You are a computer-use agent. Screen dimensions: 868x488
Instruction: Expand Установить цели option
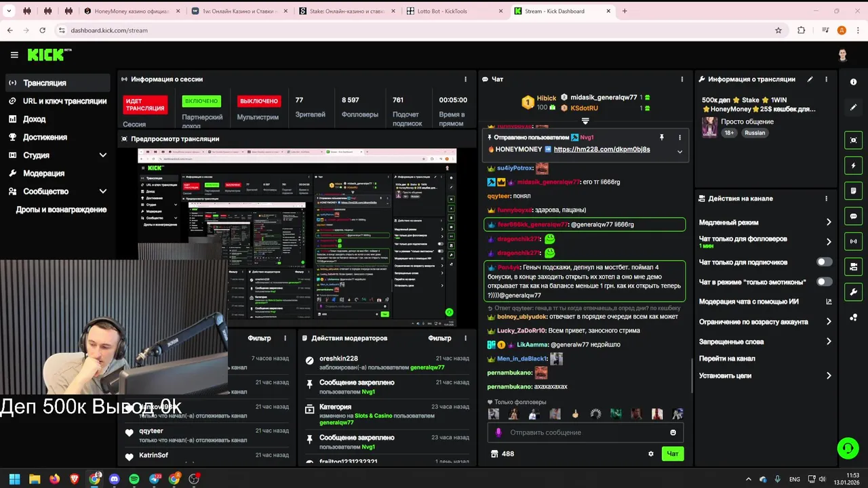829,375
